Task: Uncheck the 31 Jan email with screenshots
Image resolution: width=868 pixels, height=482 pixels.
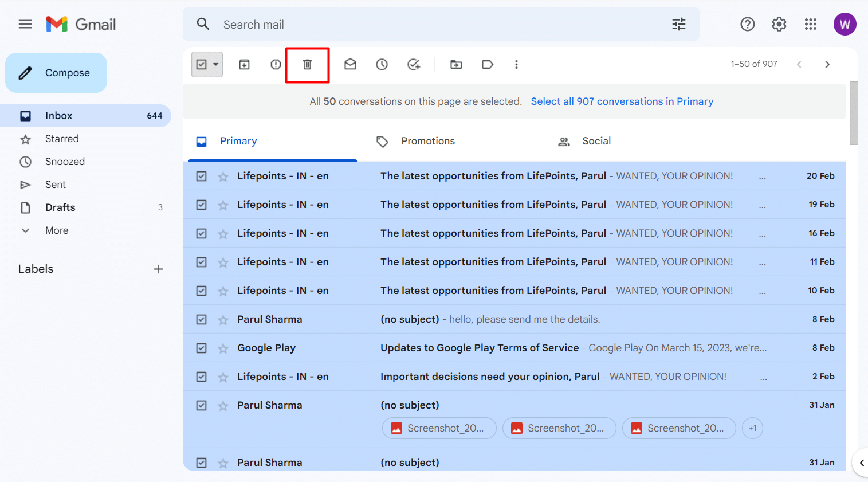Action: (202, 406)
